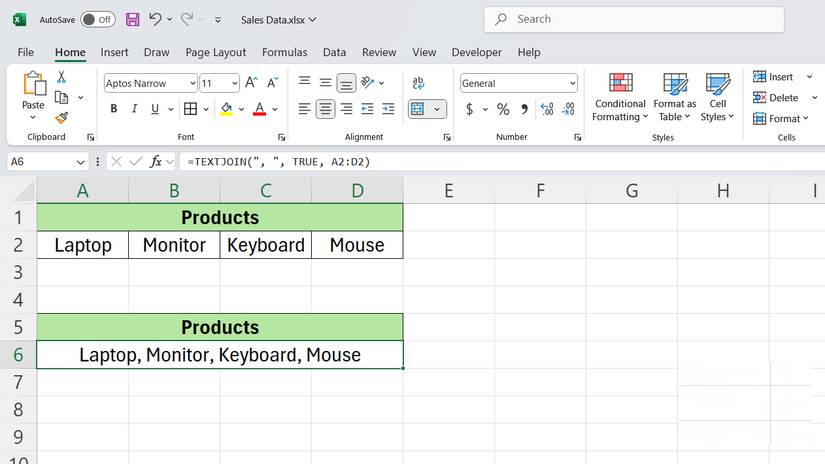825x464 pixels.
Task: Click the Cut scissors icon
Action: pyautogui.click(x=62, y=77)
